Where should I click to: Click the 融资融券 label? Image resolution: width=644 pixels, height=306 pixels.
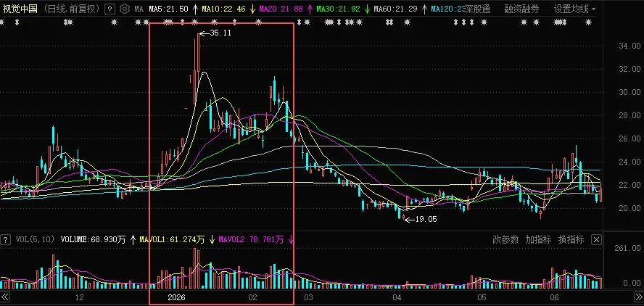521,9
